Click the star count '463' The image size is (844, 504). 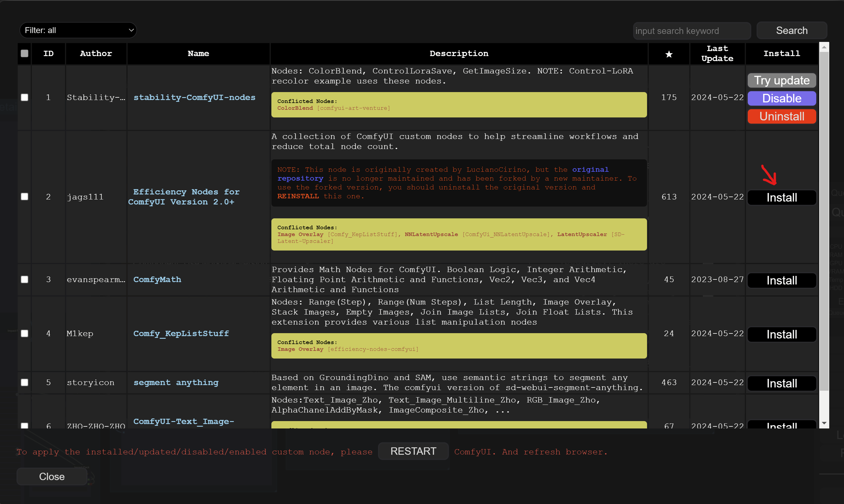(669, 382)
